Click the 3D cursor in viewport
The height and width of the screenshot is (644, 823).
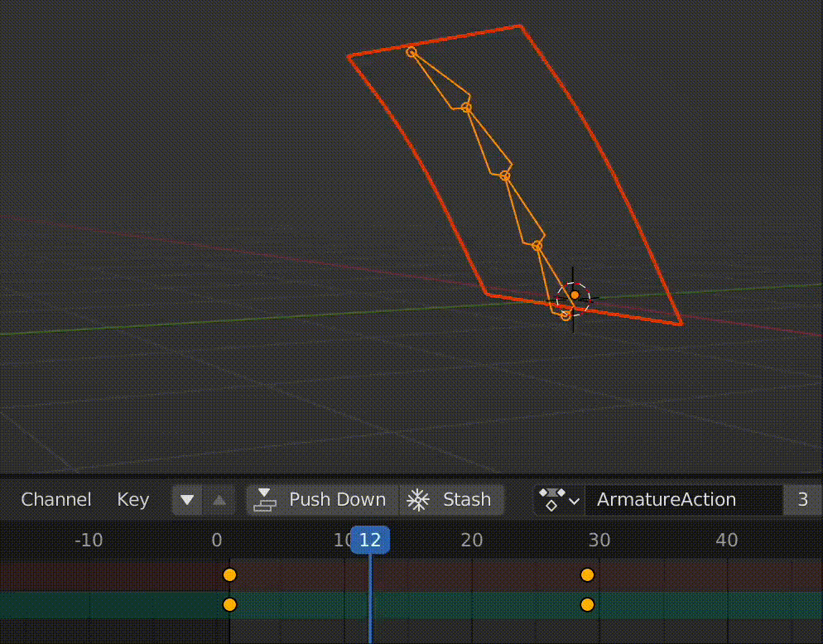click(x=573, y=299)
